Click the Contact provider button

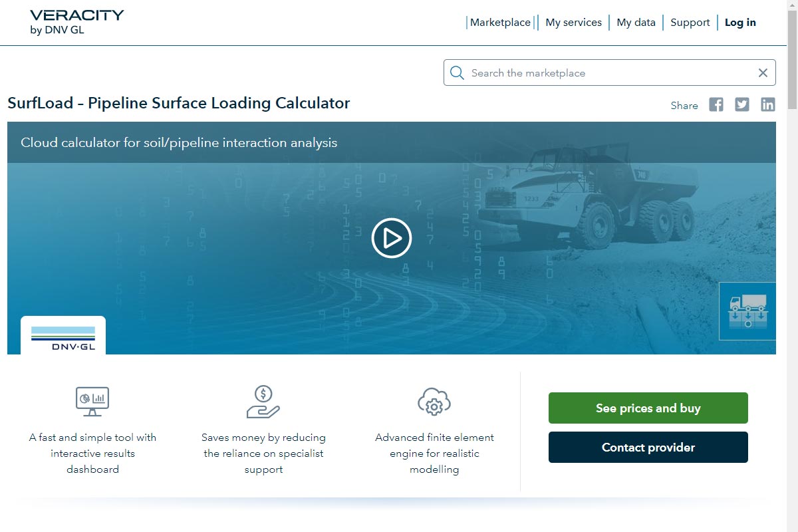click(648, 448)
